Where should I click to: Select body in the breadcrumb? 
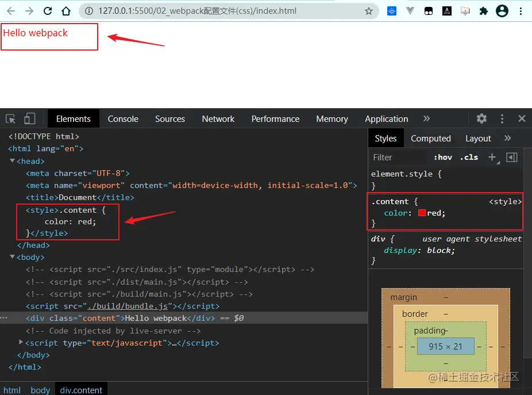click(40, 390)
